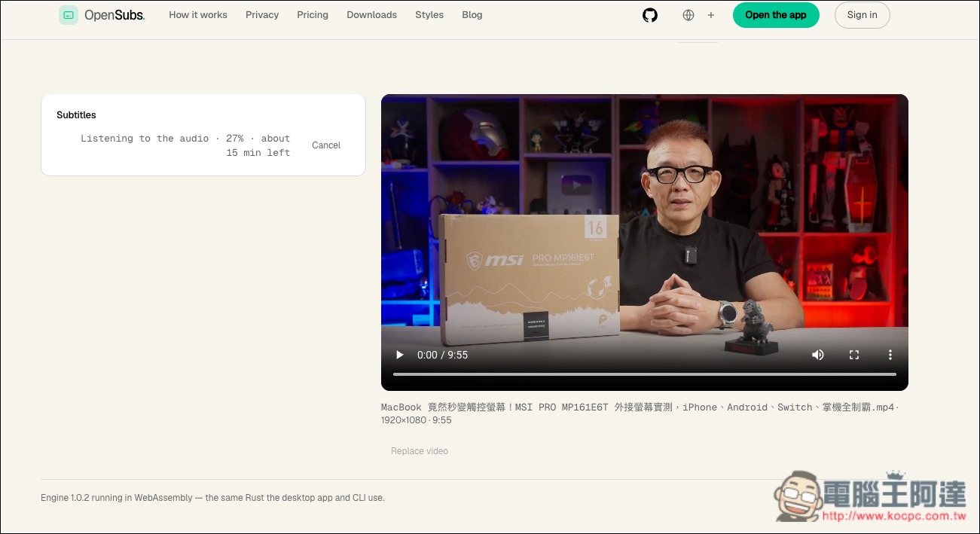This screenshot has height=534, width=980.
Task: Open the video more options menu
Action: tap(890, 355)
